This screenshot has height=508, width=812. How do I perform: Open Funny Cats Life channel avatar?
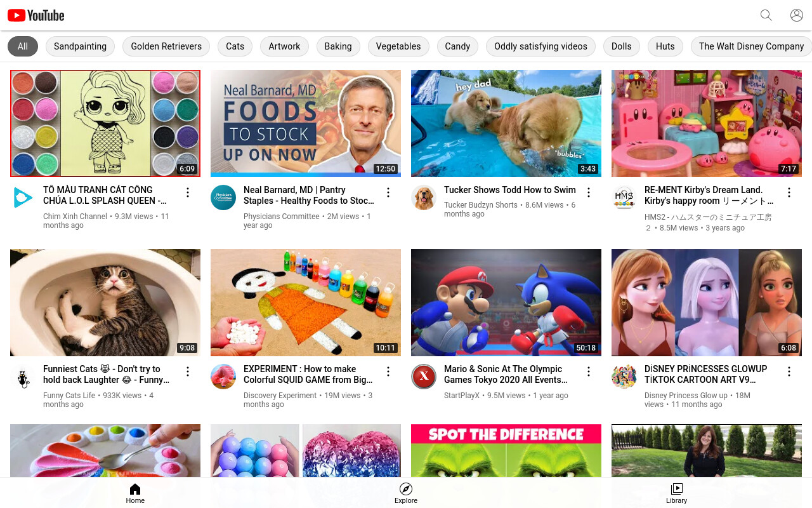[x=23, y=377]
